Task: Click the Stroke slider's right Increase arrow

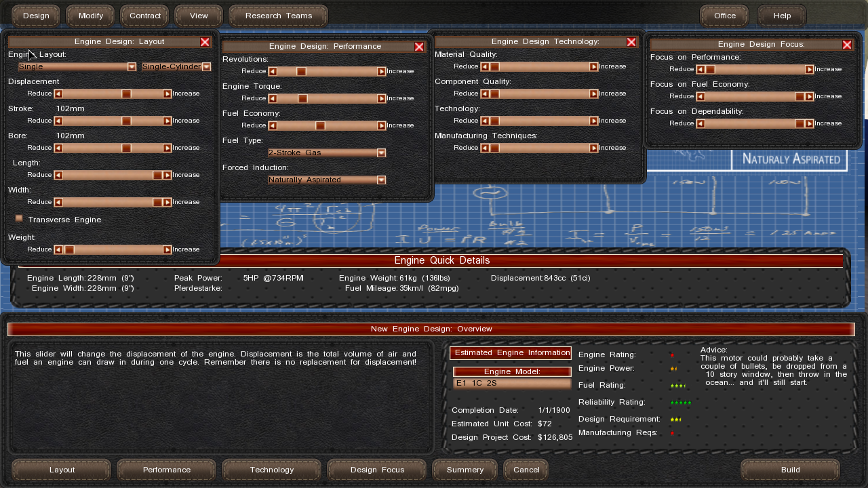Action: (x=167, y=121)
